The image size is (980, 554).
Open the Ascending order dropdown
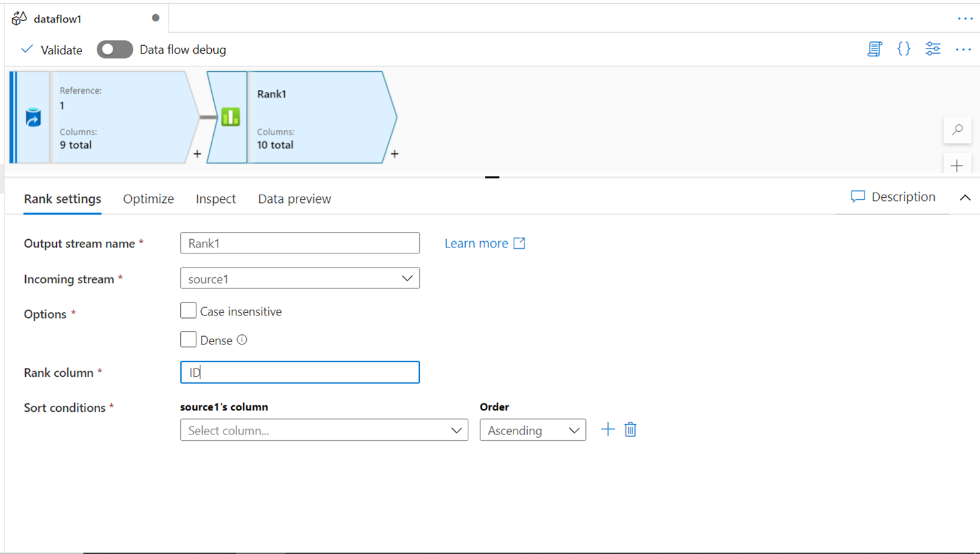[532, 431]
